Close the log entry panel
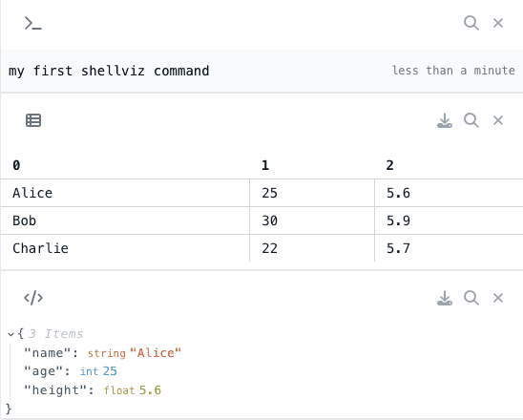This screenshot has width=523, height=420. coord(498,23)
